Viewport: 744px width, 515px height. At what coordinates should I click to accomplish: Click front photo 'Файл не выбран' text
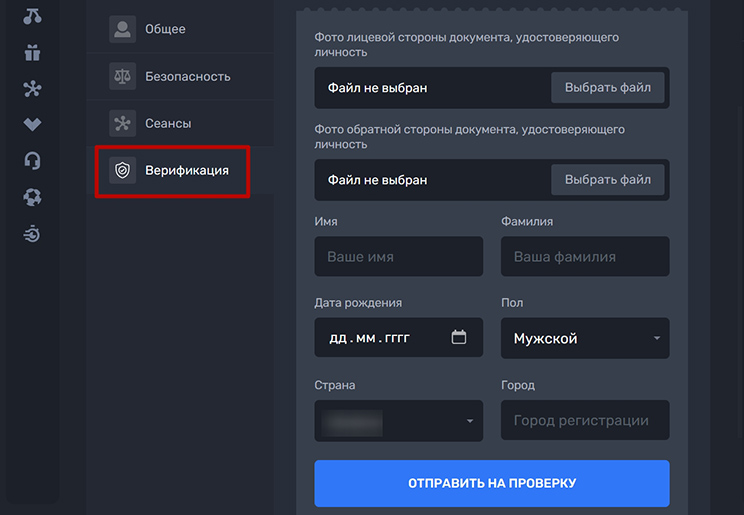[378, 88]
